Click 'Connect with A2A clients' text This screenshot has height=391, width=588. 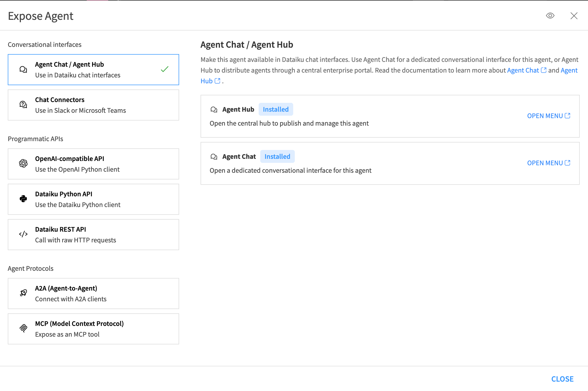[71, 299]
